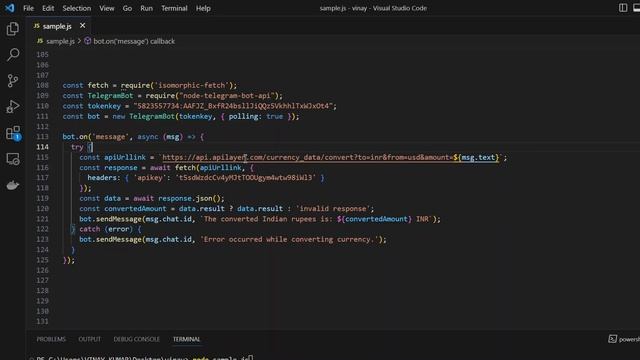Click 'isomorphic-fetch' string on line 108
Screen dimensions: 640x360
pos(191,85)
